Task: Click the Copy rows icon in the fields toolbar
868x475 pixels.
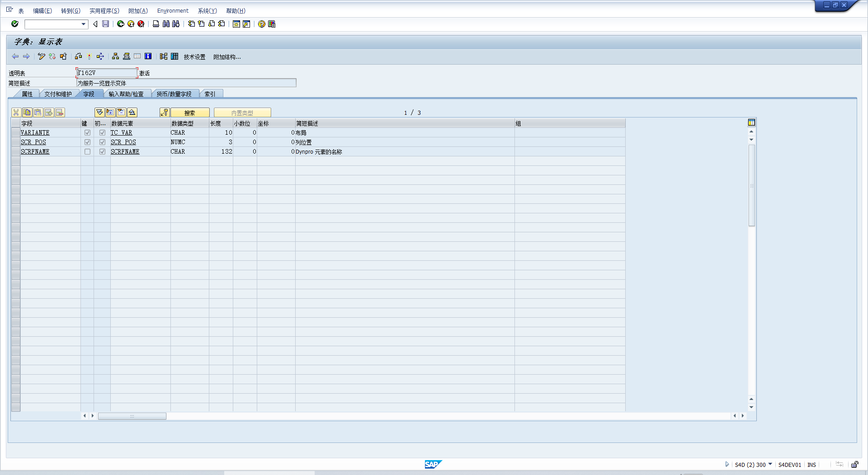Action: (x=27, y=112)
